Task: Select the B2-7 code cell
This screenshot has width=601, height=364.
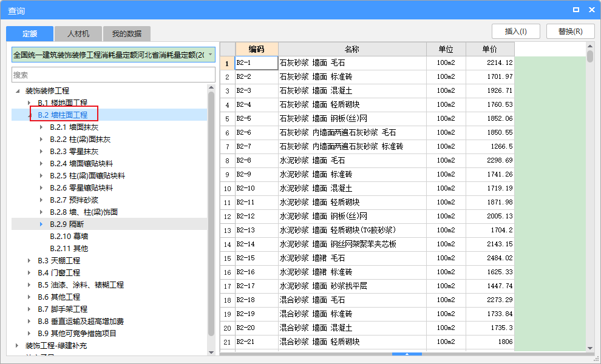Action: 256,146
